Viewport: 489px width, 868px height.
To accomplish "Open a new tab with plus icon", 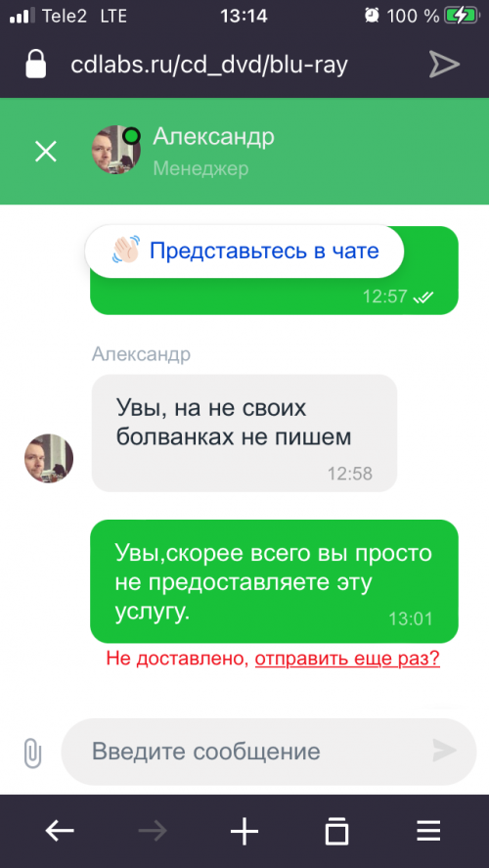I will [x=244, y=832].
